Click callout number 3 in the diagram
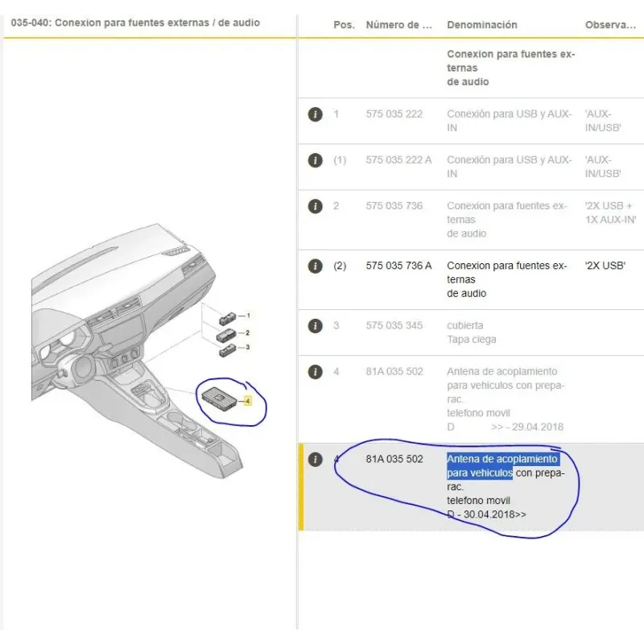Screen dimensions: 644x644 pos(248,347)
